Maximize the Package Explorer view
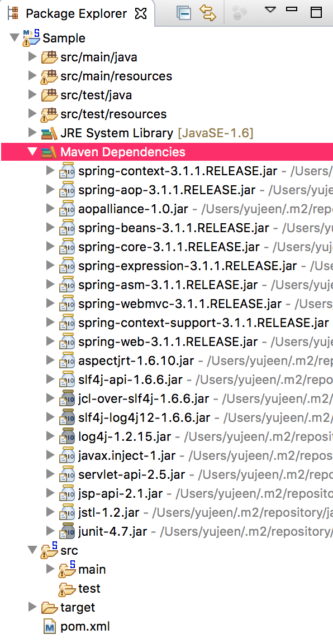This screenshot has height=644, width=333. tap(316, 12)
